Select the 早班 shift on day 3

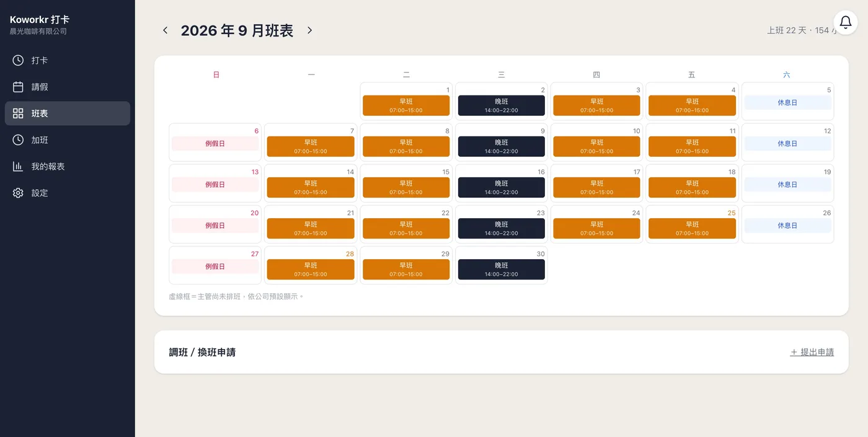(597, 105)
